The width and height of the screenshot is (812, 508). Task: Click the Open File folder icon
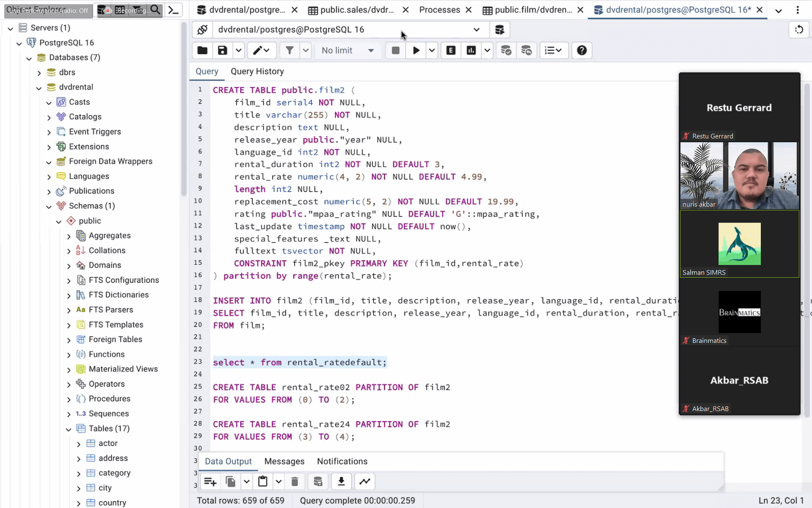pos(202,50)
